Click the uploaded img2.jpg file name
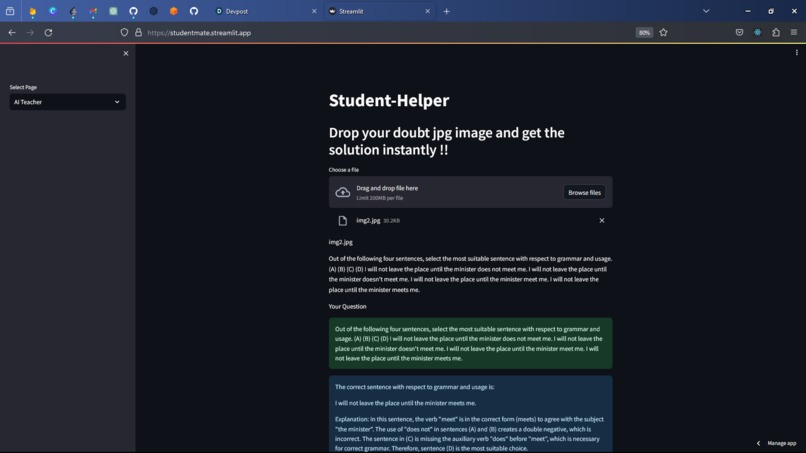This screenshot has width=806, height=453. tap(368, 221)
